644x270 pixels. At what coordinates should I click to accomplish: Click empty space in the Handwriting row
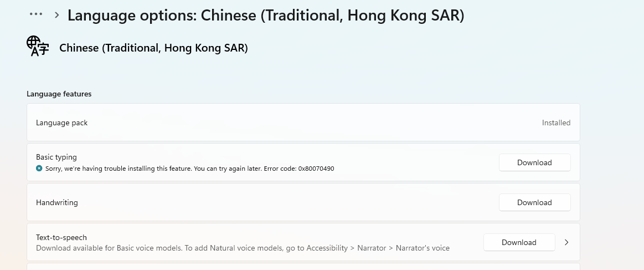tap(287, 202)
